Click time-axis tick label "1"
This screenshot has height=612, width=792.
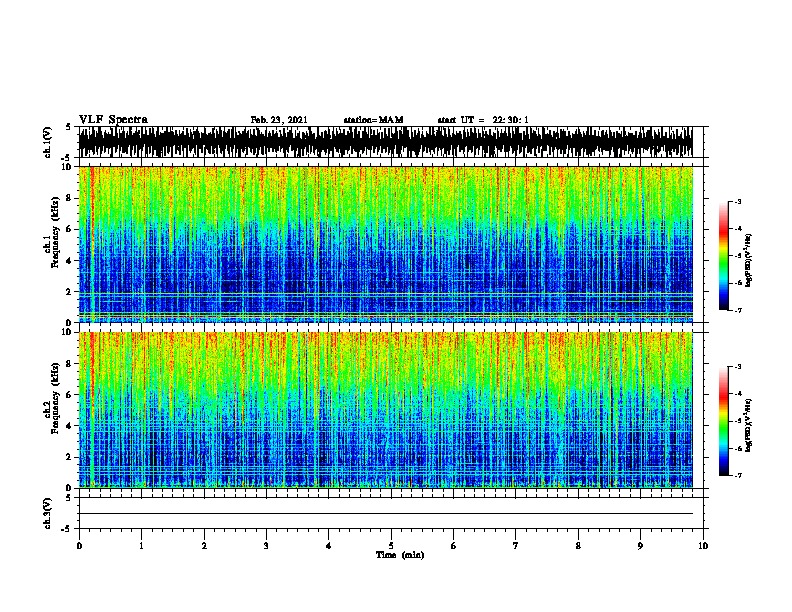(141, 546)
